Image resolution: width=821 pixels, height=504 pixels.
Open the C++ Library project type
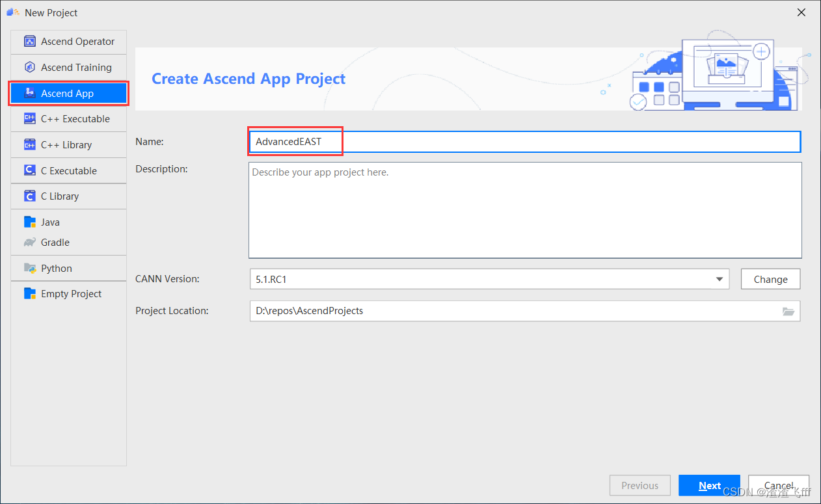68,145
